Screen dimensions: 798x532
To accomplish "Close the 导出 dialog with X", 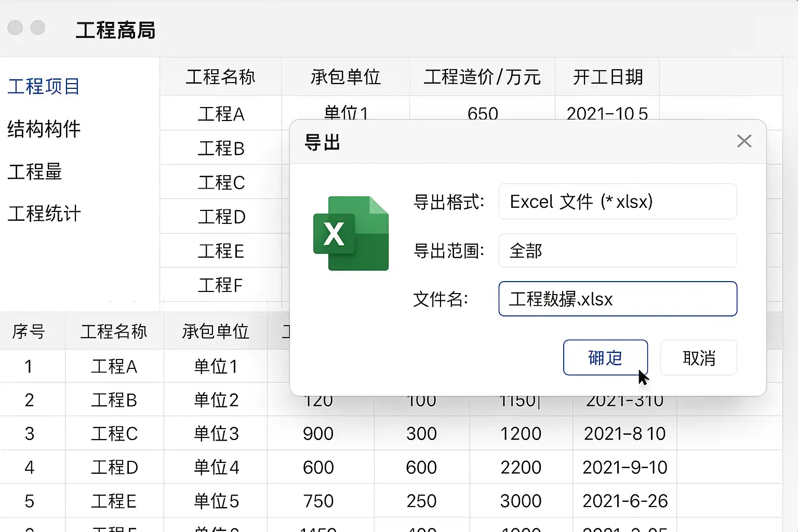I will click(x=744, y=141).
